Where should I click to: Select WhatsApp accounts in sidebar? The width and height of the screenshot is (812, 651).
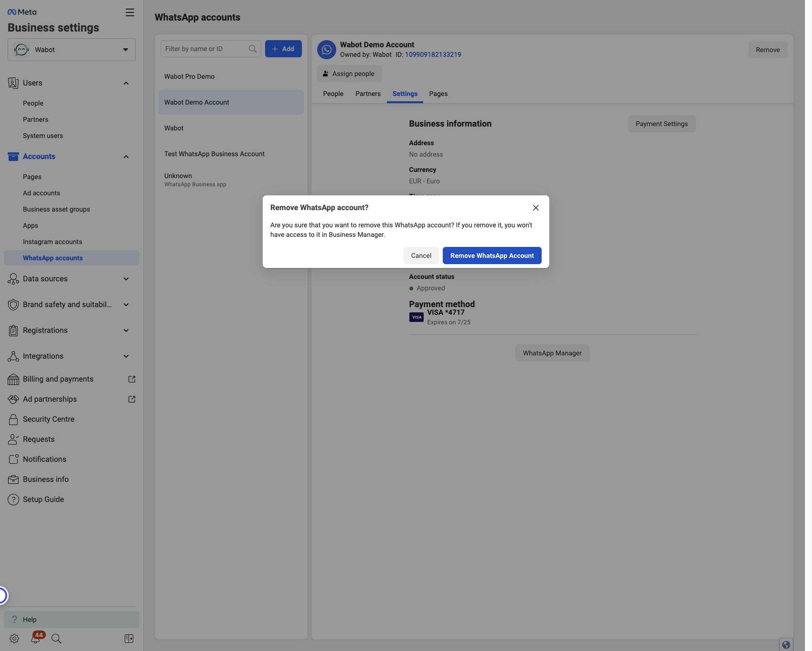[x=72, y=258]
